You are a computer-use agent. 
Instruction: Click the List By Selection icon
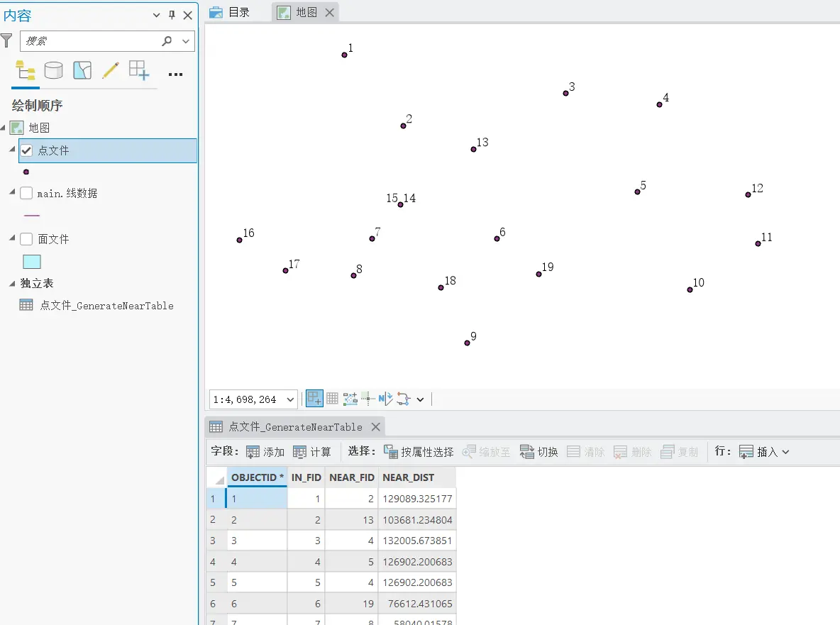[82, 71]
